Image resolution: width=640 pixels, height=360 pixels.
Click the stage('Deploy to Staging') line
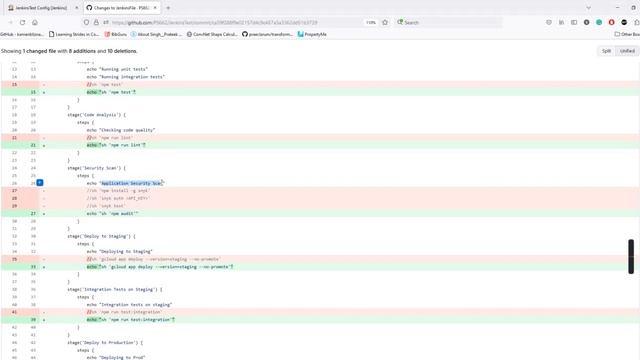[x=101, y=236]
